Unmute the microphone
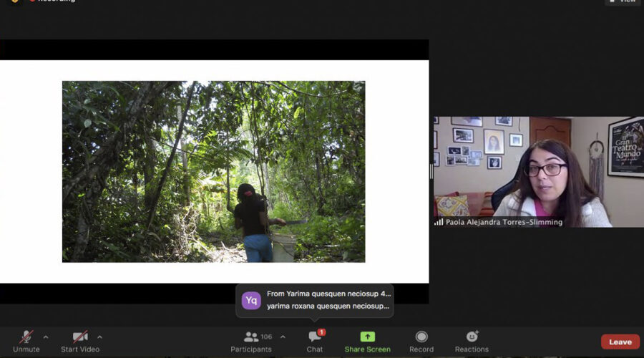The width and height of the screenshot is (644, 358). point(26,342)
